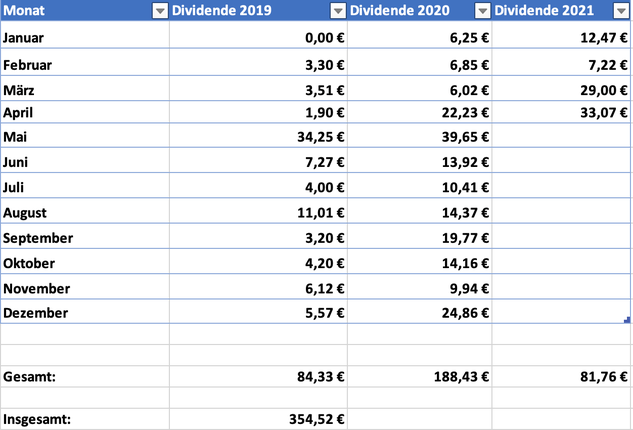Click the table resize handle corner
Viewport: 633px width, 430px height.
(627, 320)
